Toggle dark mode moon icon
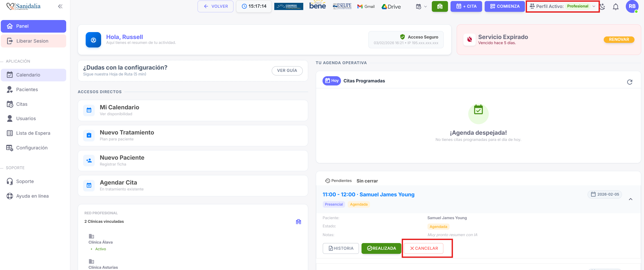This screenshot has width=644, height=270. 603,7
